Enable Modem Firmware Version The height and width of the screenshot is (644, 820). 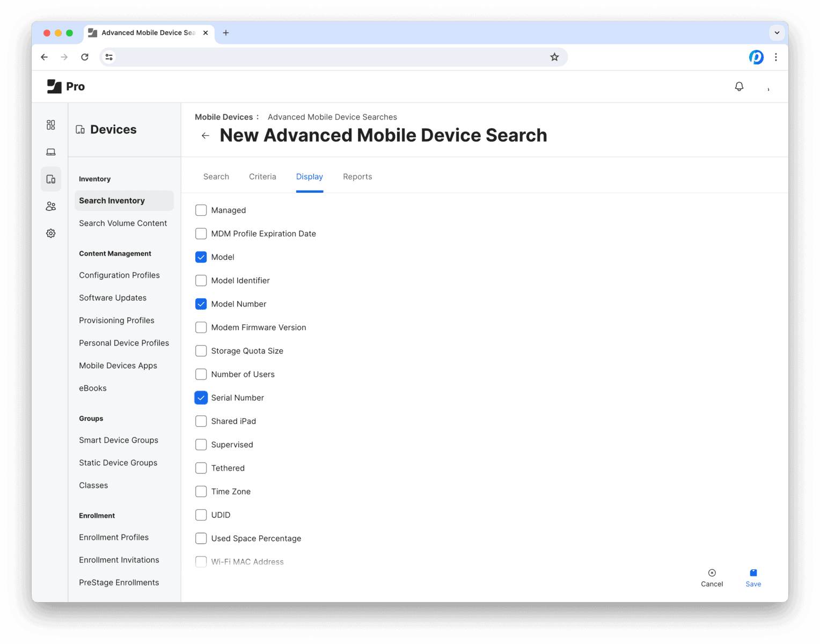click(201, 327)
